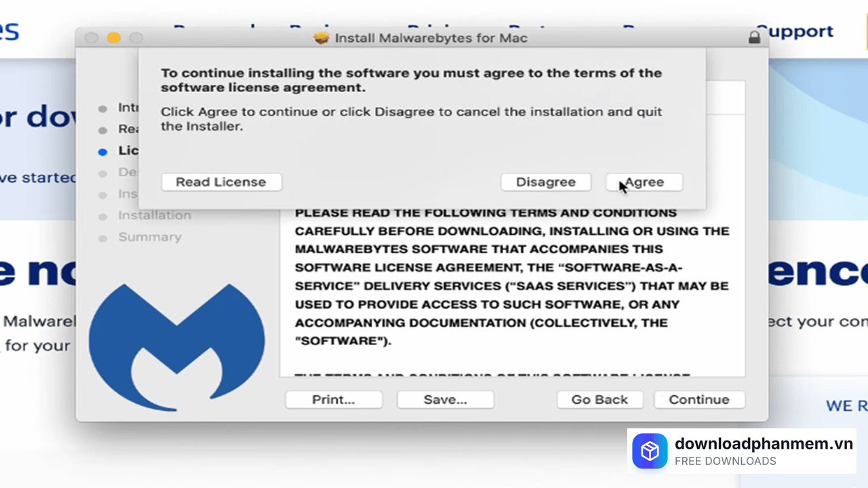This screenshot has width=868, height=488.
Task: Click the installer package icon in title
Action: pos(321,38)
